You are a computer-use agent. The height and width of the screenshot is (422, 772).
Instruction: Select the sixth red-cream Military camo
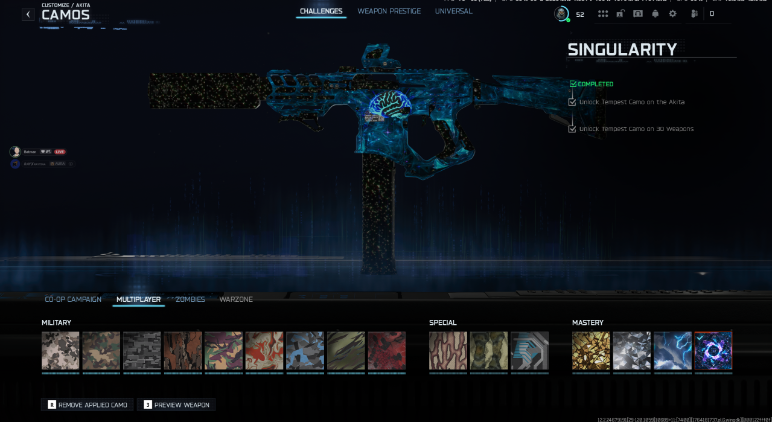click(264, 351)
